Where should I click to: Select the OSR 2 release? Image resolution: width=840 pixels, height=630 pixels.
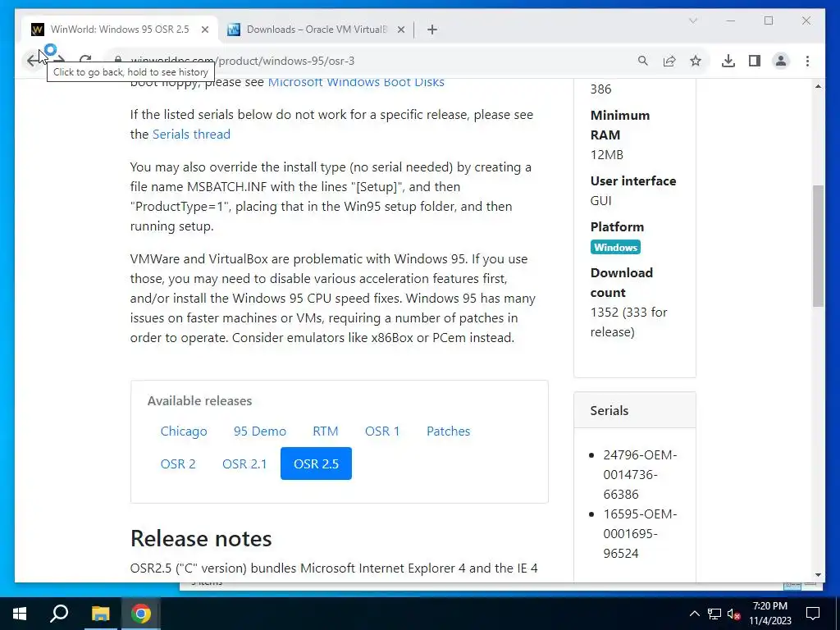pyautogui.click(x=178, y=463)
